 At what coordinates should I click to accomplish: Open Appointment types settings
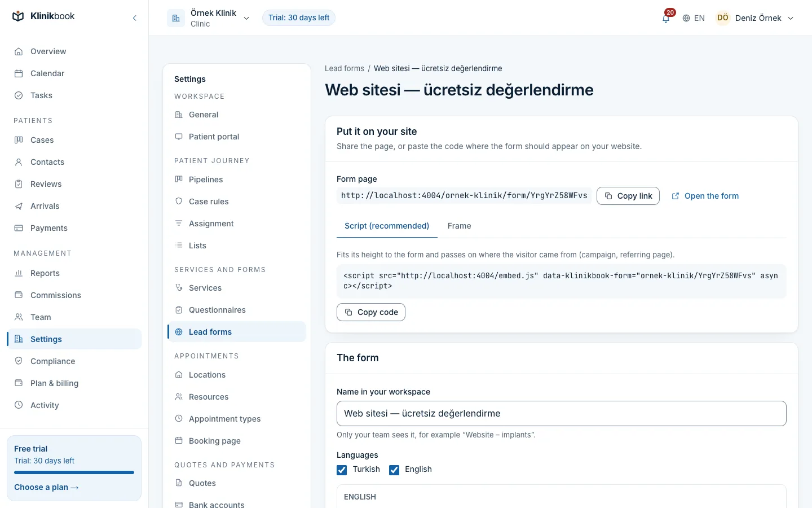click(237, 419)
